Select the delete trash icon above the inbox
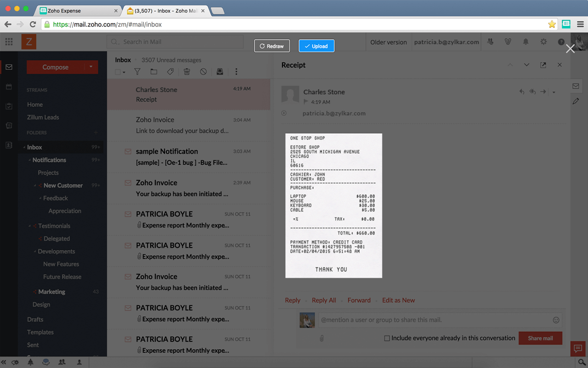This screenshot has width=588, height=368. pyautogui.click(x=187, y=72)
